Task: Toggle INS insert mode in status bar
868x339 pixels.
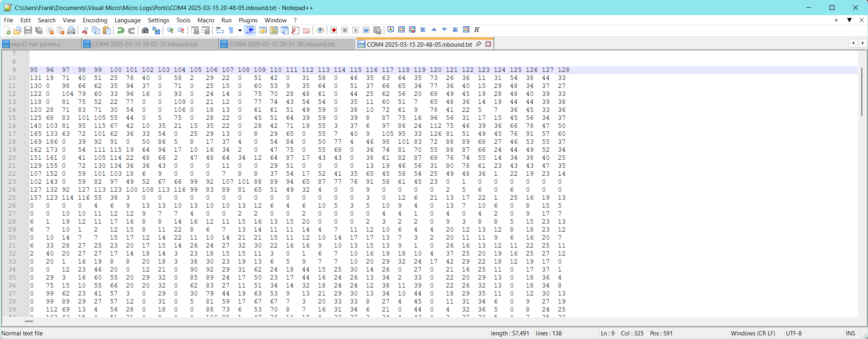Action: point(850,333)
